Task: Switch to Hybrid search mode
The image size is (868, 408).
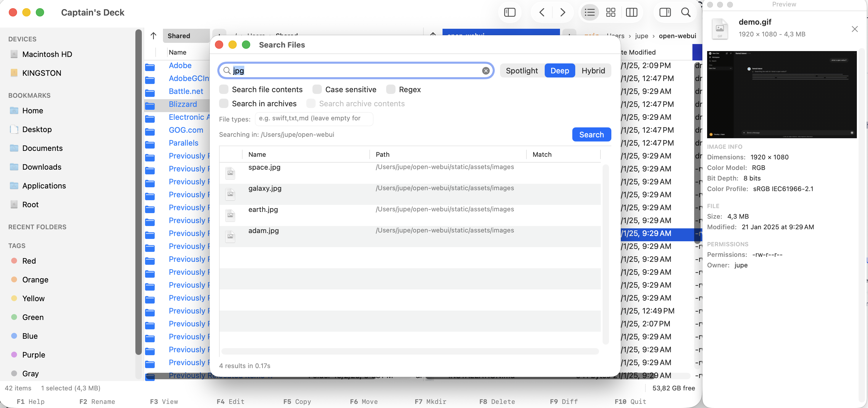Action: [x=593, y=70]
